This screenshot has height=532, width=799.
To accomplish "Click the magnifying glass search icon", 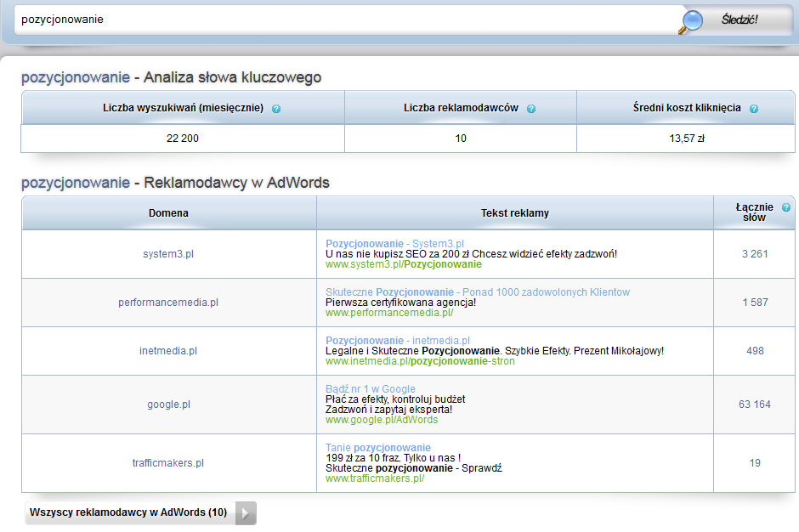I will (x=691, y=20).
